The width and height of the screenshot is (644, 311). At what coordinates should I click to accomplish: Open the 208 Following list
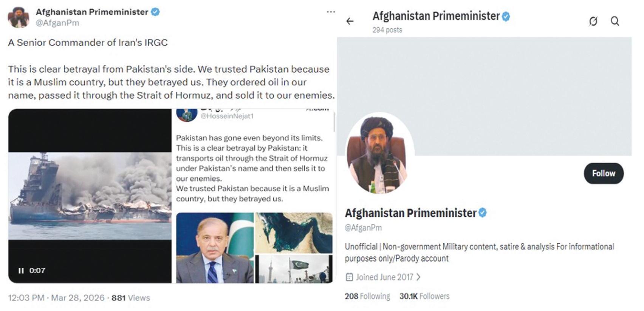coord(367,296)
